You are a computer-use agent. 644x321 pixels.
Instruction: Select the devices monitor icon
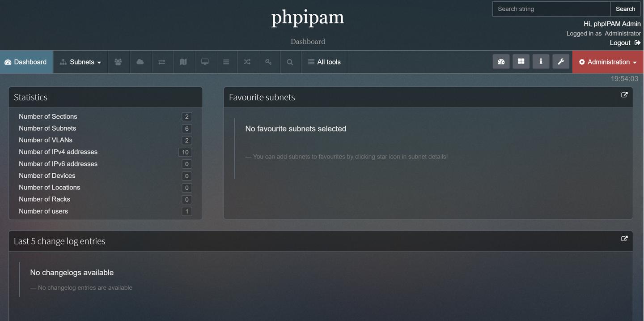click(x=205, y=62)
